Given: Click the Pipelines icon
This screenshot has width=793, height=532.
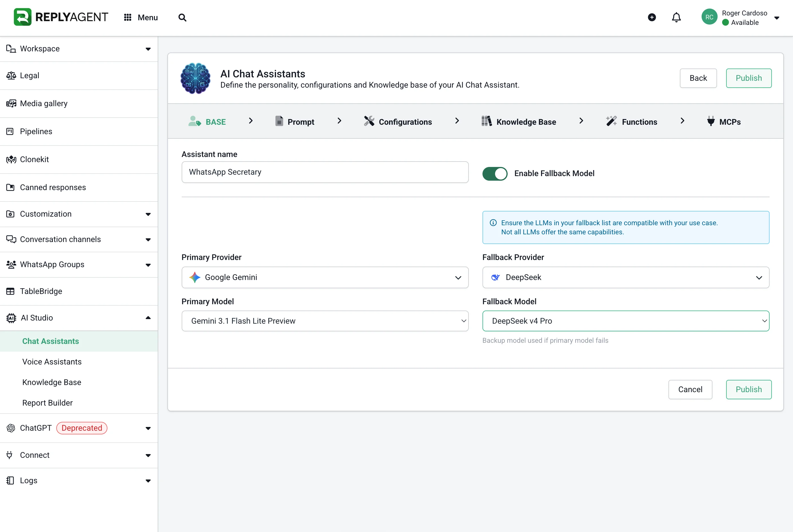Looking at the screenshot, I should [10, 131].
